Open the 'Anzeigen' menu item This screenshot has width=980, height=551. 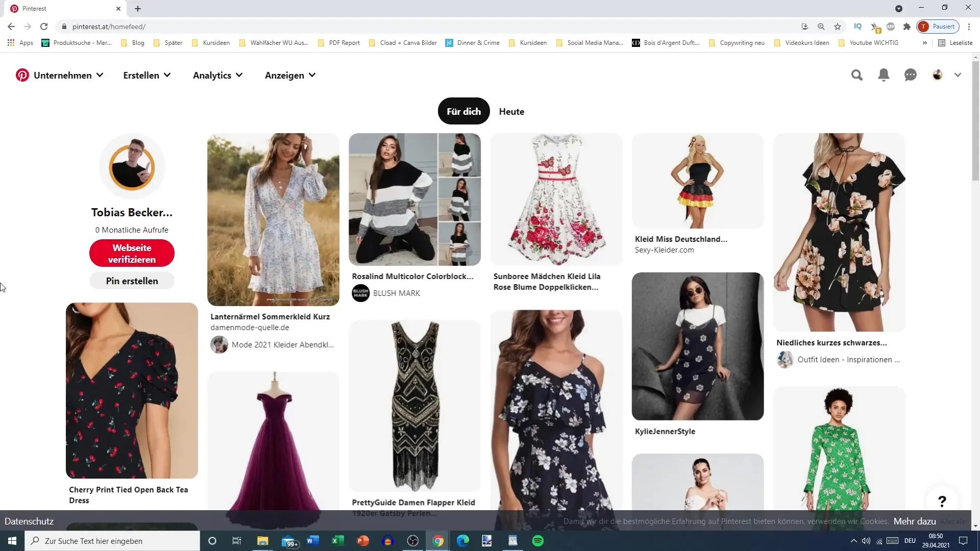289,74
